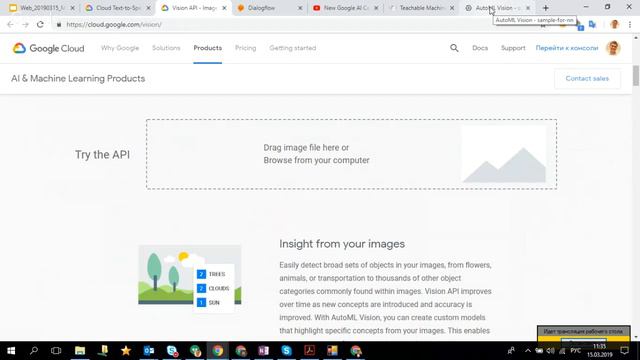Click the РУС language indicator
The width and height of the screenshot is (640, 360).
click(x=576, y=351)
